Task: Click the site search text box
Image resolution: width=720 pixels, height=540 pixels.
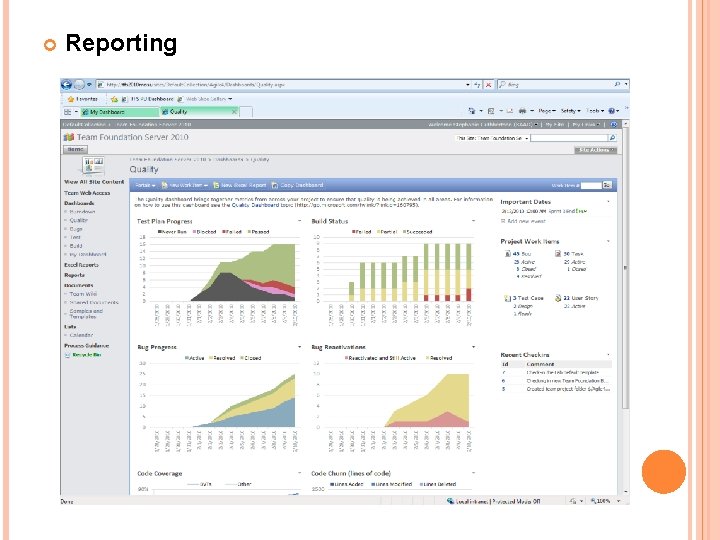Action: [x=569, y=138]
